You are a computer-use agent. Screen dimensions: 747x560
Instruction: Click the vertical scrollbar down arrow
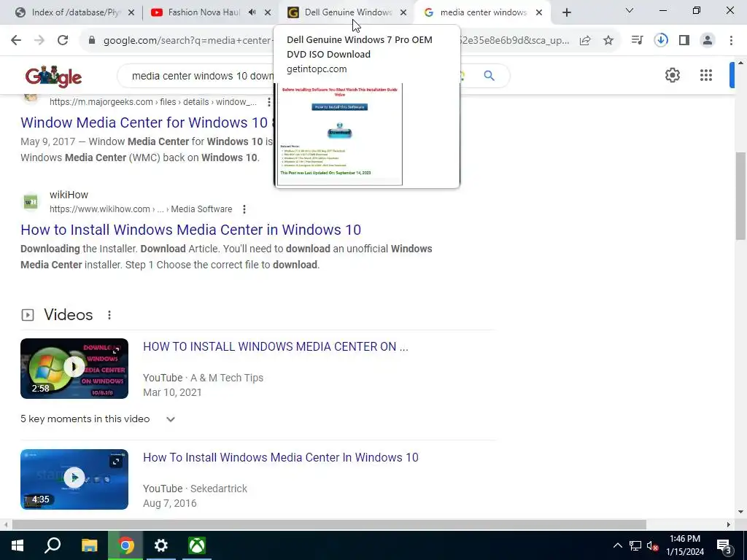pos(740,513)
